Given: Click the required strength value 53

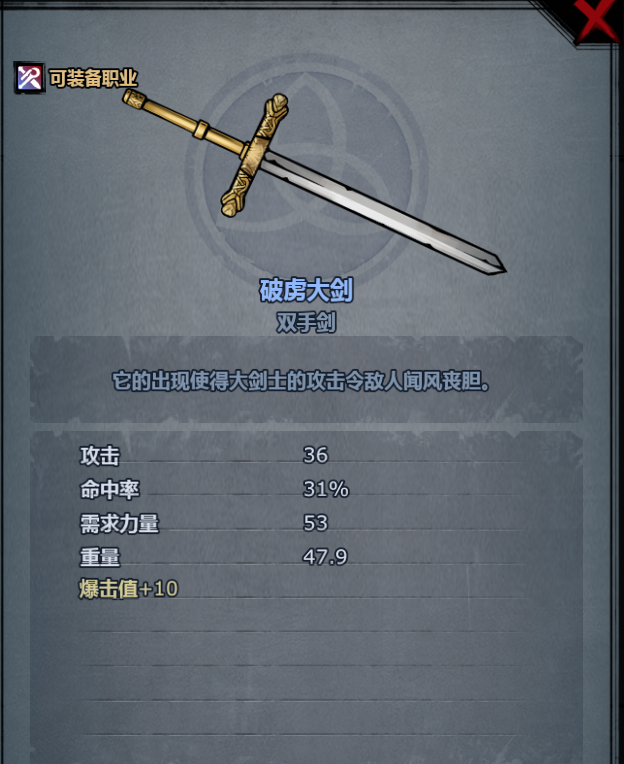Looking at the screenshot, I should click(316, 523).
